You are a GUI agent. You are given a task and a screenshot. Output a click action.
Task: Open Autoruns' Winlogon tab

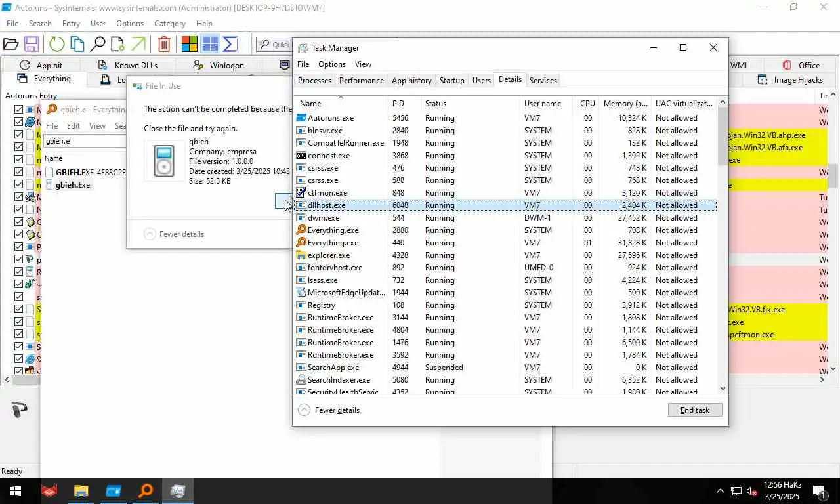click(x=219, y=65)
